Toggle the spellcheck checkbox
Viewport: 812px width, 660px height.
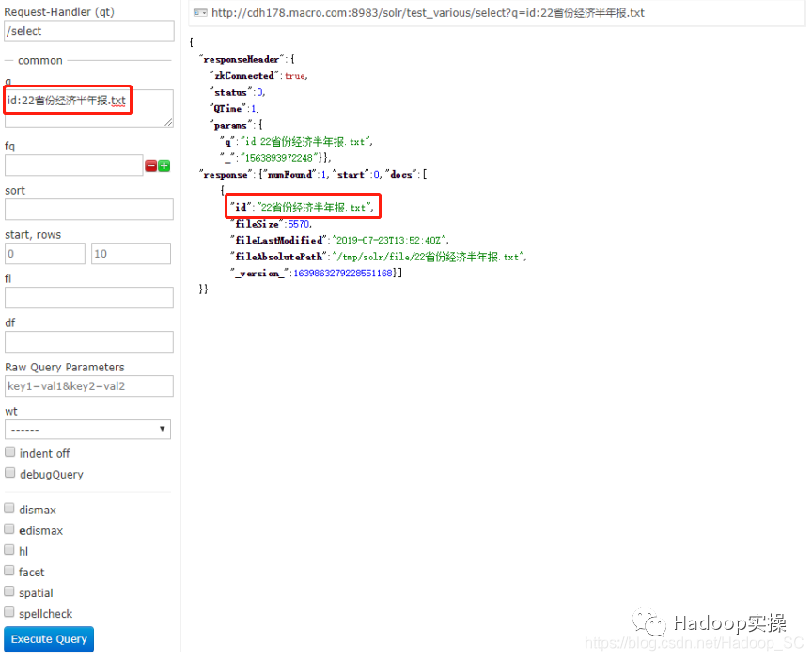click(9, 612)
